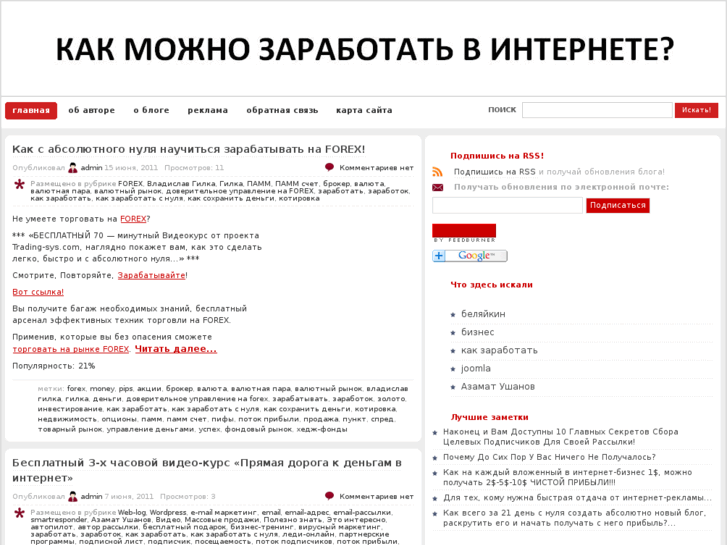The width and height of the screenshot is (727, 545).
Task: Open 'Как всего за 21 день' blog note
Action: point(574,518)
